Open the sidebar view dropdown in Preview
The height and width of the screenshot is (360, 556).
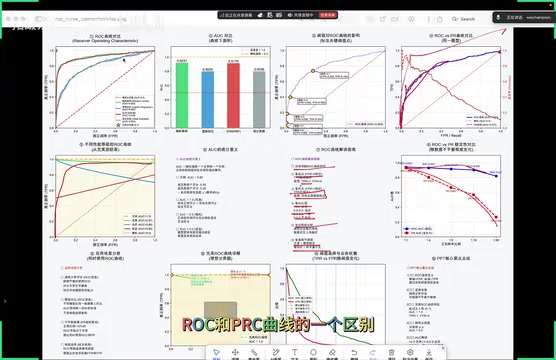point(39,19)
